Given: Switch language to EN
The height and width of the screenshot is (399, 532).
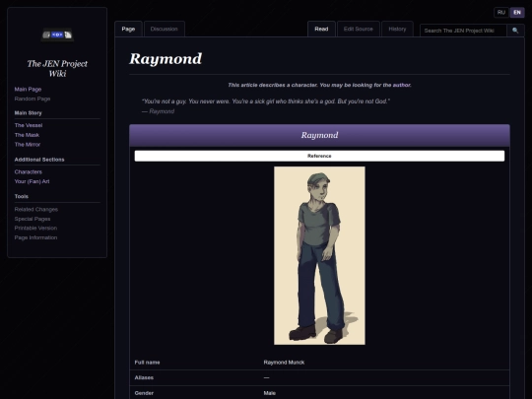Looking at the screenshot, I should (517, 13).
